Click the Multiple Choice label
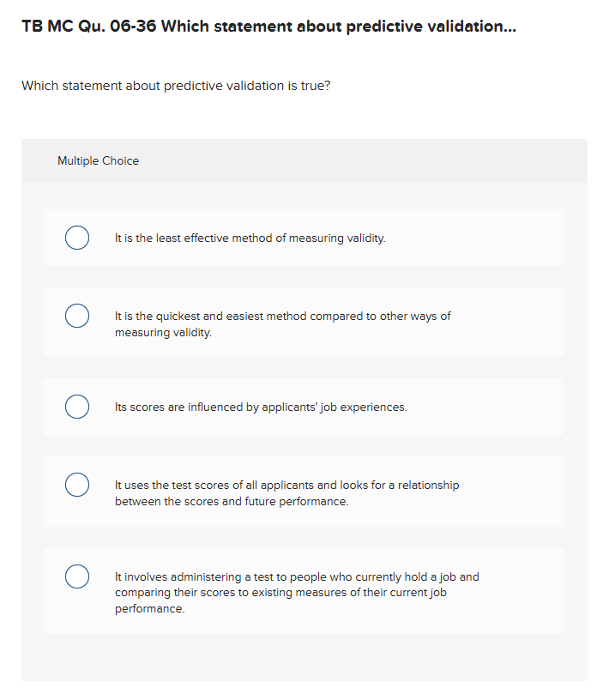 99,160
